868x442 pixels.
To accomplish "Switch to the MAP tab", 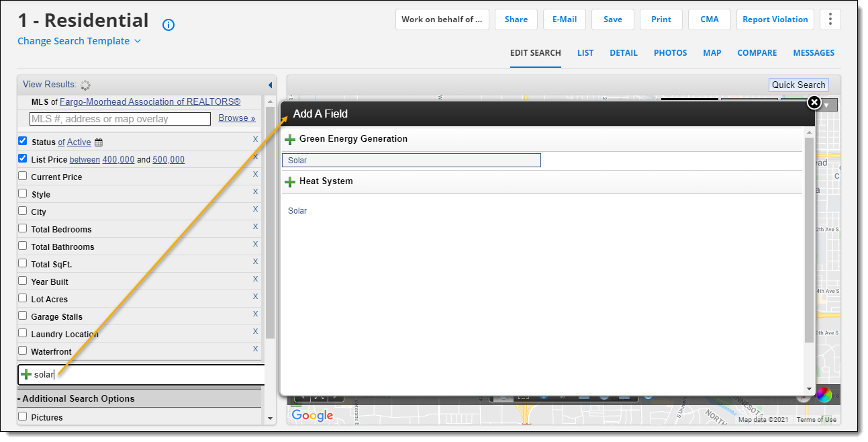I will point(712,53).
